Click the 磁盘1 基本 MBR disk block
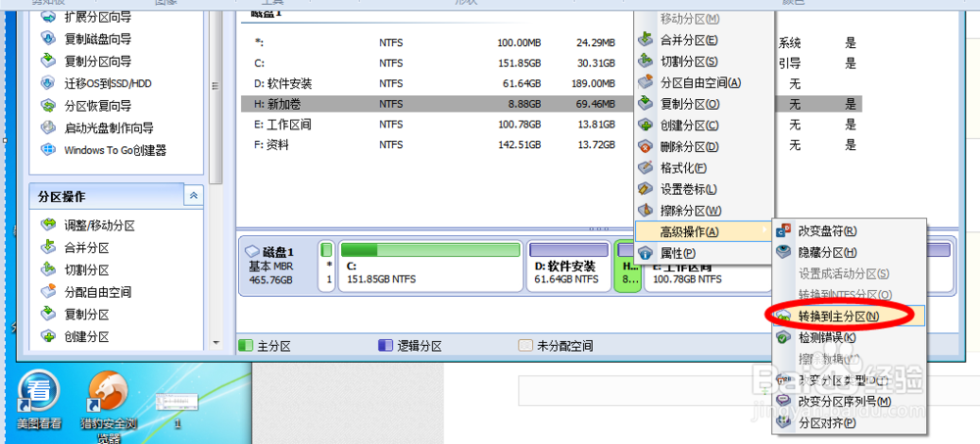 point(277,266)
